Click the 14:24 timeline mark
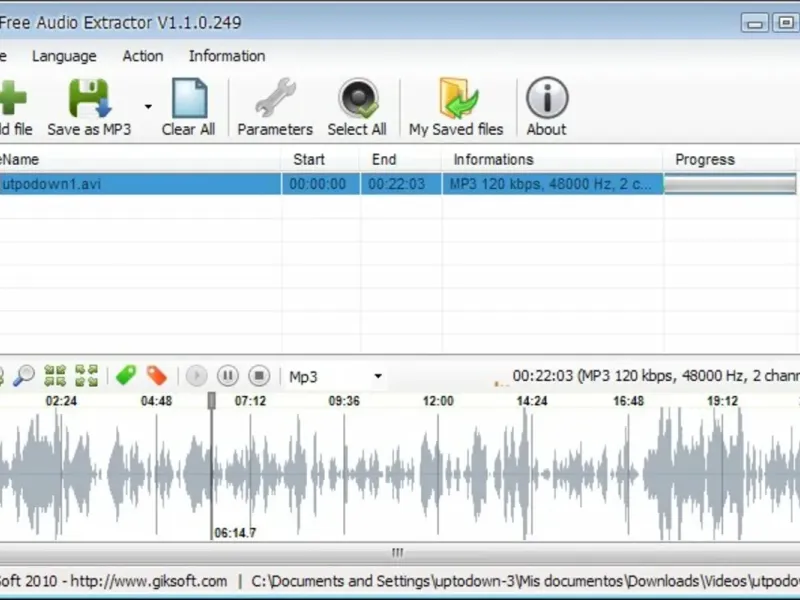This screenshot has height=600, width=800. pyautogui.click(x=532, y=401)
